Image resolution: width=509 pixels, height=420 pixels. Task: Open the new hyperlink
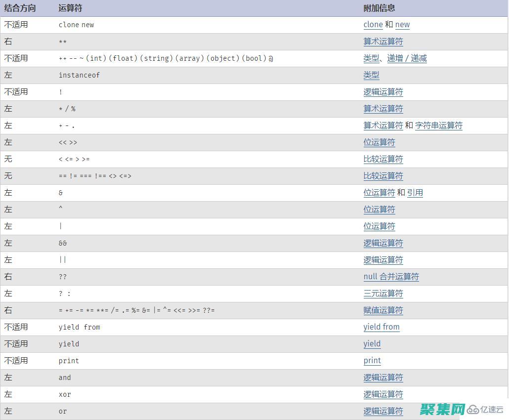(402, 25)
